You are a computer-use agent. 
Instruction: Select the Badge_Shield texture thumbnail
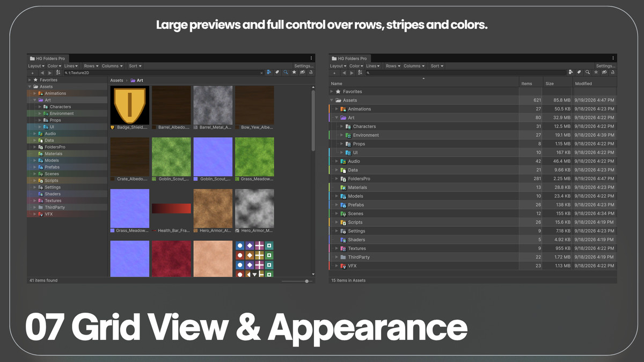129,105
